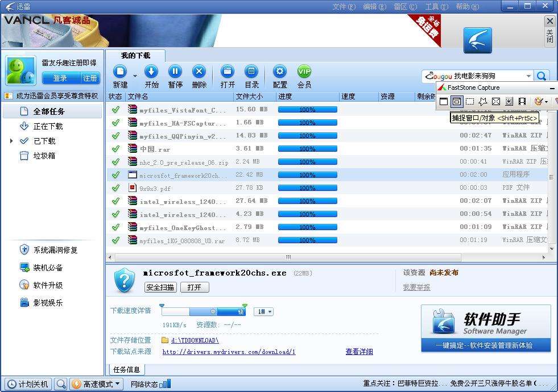This screenshot has width=558, height=392.
Task: Select FastStone capture freehand region icon
Action: [x=483, y=102]
